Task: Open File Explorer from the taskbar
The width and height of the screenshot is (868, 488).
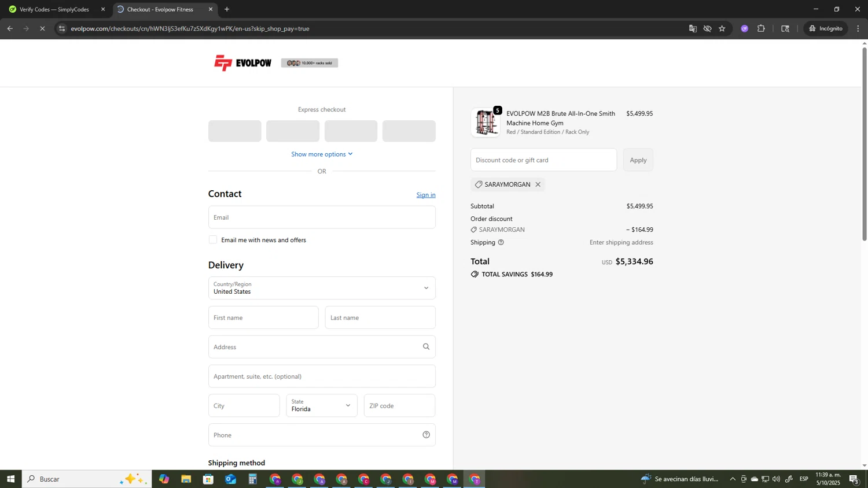Action: click(x=186, y=479)
